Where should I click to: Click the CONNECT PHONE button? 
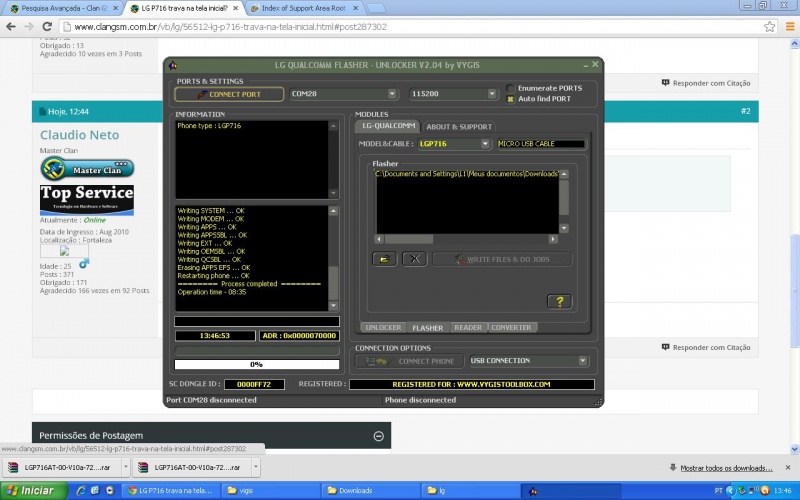point(409,361)
